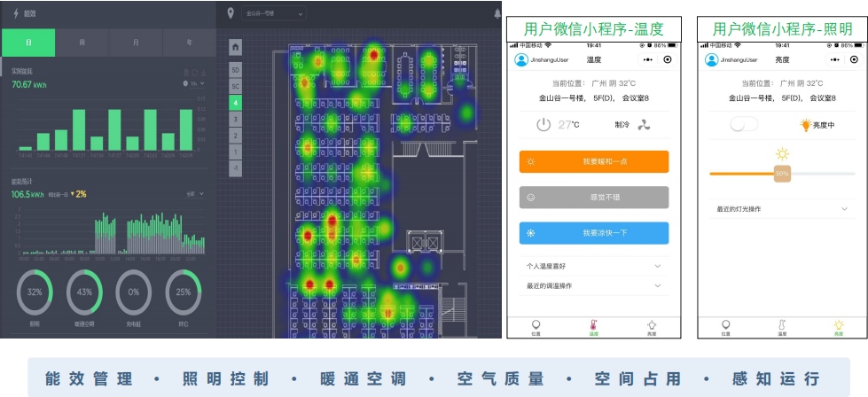Click the fan icon next to 制冷
The width and height of the screenshot is (868, 397).
point(644,126)
